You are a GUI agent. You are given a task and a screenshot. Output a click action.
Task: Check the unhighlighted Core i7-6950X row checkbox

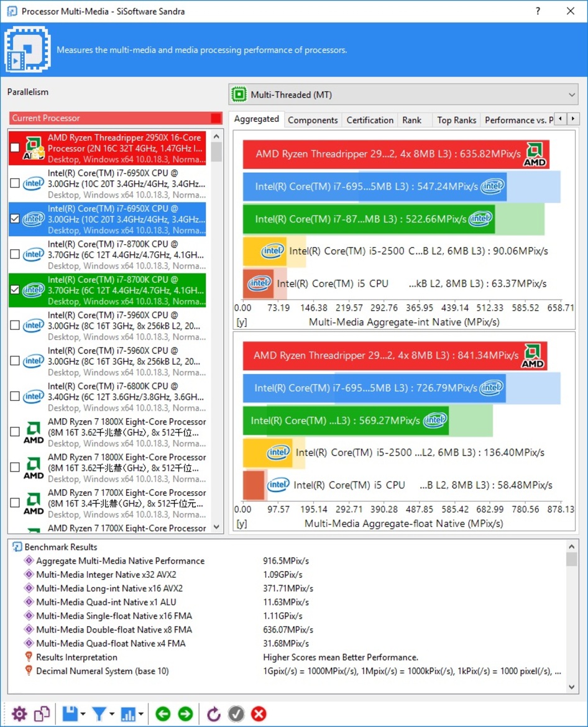pyautogui.click(x=15, y=183)
